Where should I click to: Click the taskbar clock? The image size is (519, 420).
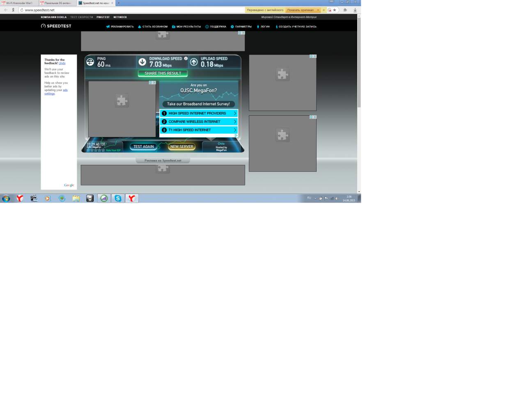pos(349,199)
